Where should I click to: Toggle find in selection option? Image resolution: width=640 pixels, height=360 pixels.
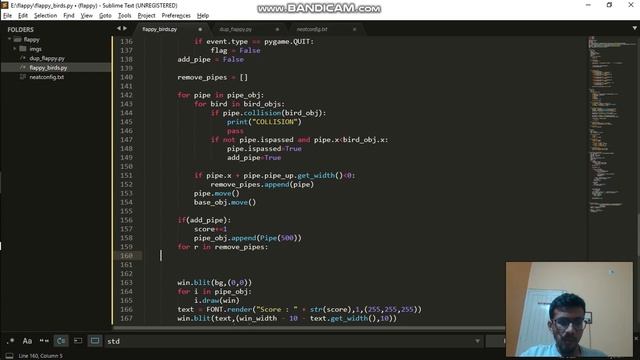78,341
